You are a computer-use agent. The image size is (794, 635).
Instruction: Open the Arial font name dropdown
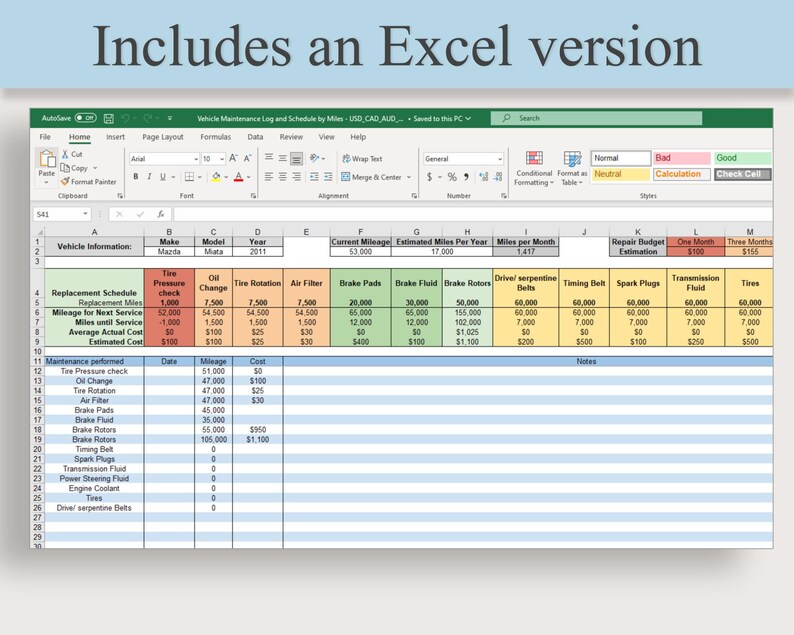pos(196,159)
